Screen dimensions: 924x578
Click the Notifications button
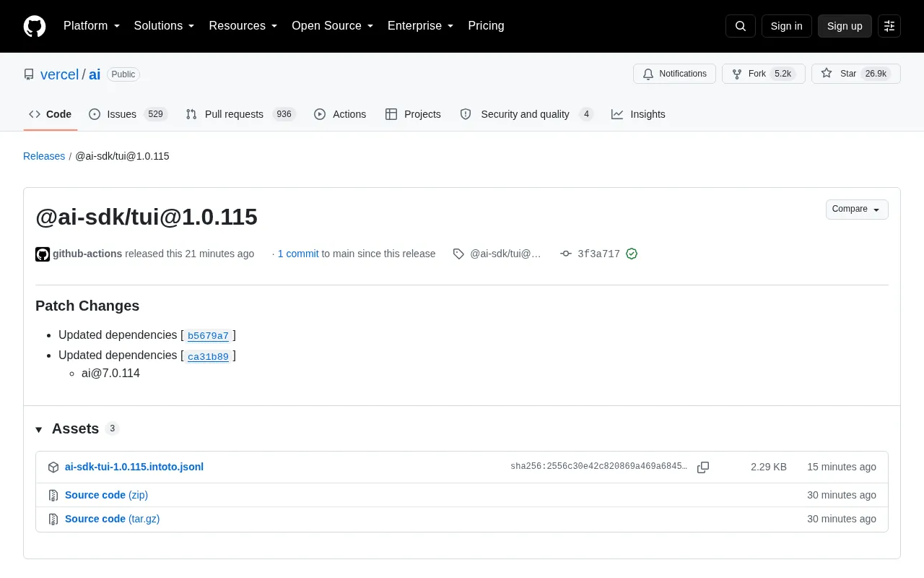(x=674, y=74)
